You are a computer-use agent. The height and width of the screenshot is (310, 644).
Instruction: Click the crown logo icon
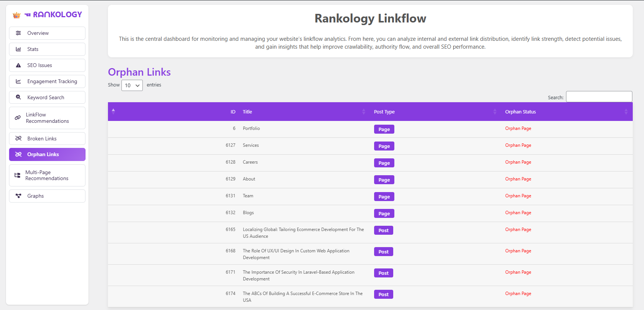coord(16,15)
